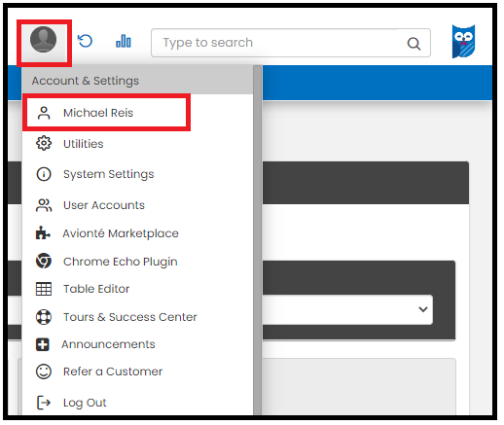The image size is (504, 425).
Task: Click the magnifying glass search icon
Action: click(x=414, y=44)
